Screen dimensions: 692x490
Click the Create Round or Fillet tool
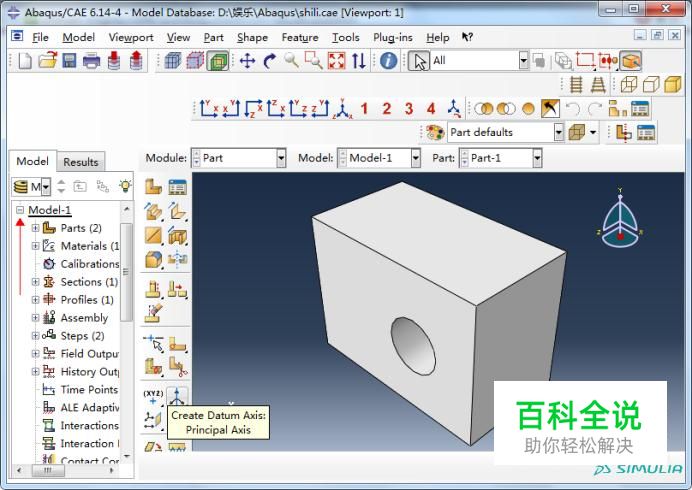click(153, 260)
